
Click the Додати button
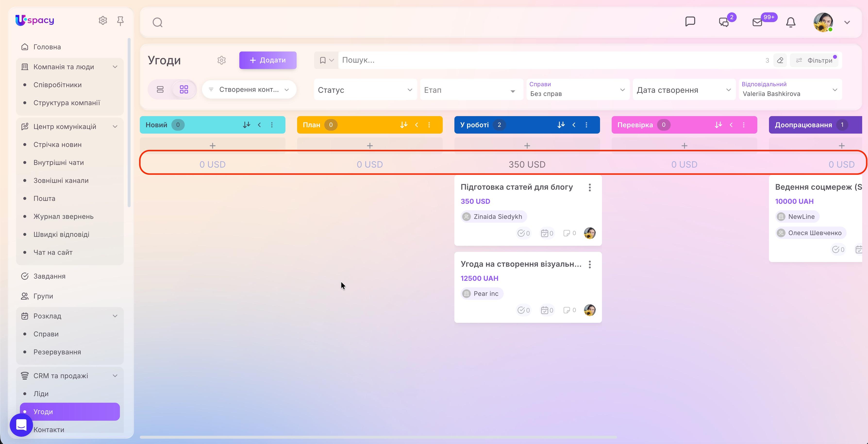268,60
